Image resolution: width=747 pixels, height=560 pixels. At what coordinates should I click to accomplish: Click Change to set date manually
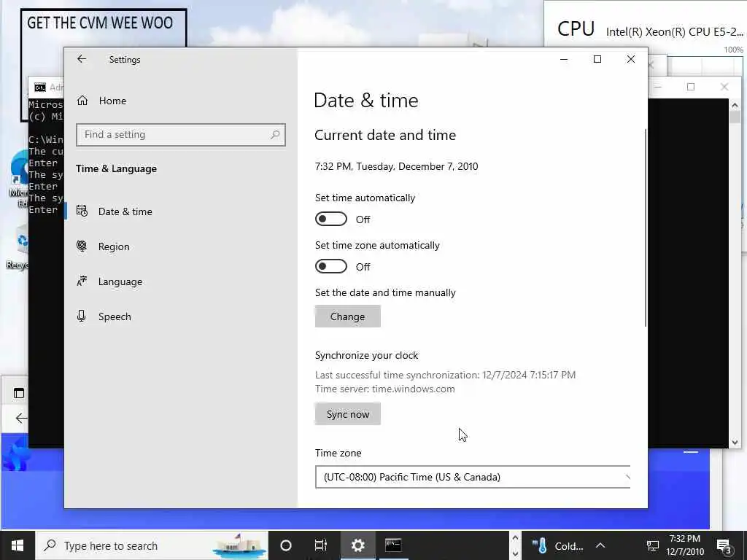coord(348,316)
